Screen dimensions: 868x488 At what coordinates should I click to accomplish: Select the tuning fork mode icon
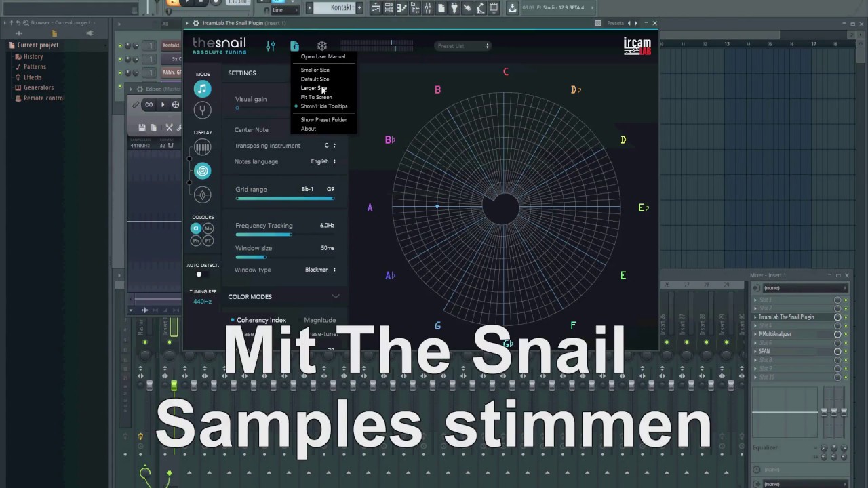(x=202, y=110)
